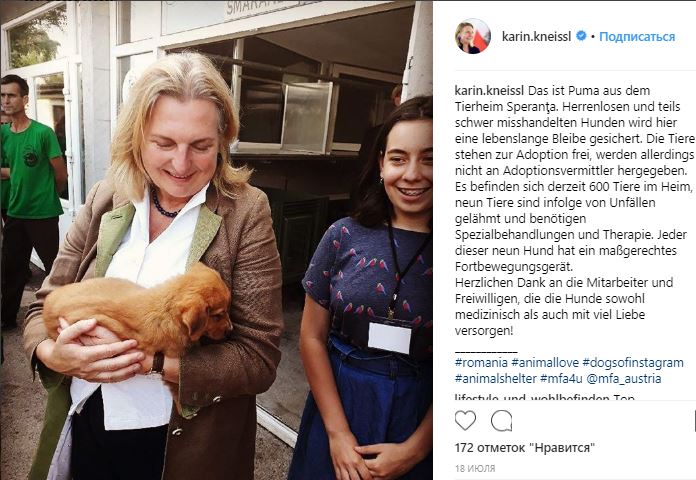
Task: Click the German caption text about Puma
Action: click(x=574, y=210)
